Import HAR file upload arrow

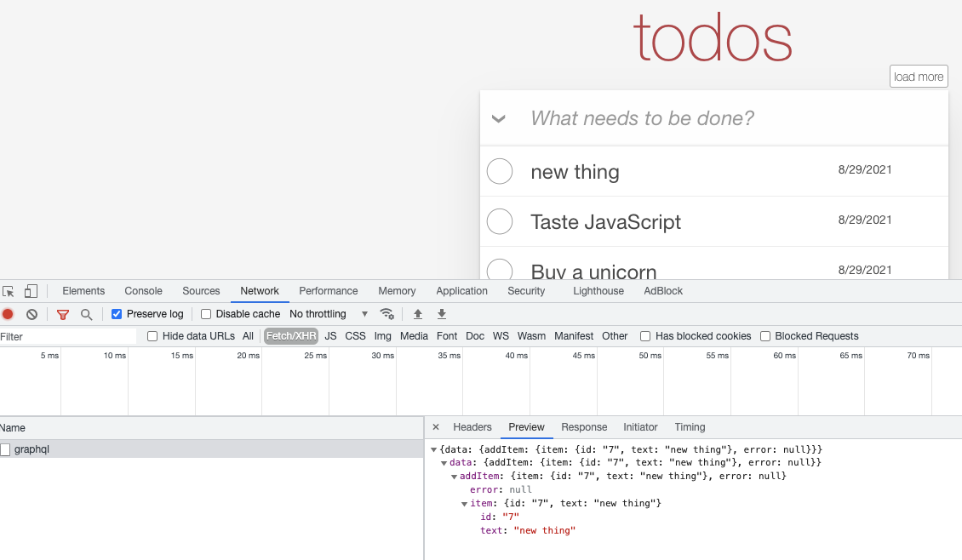pos(418,314)
